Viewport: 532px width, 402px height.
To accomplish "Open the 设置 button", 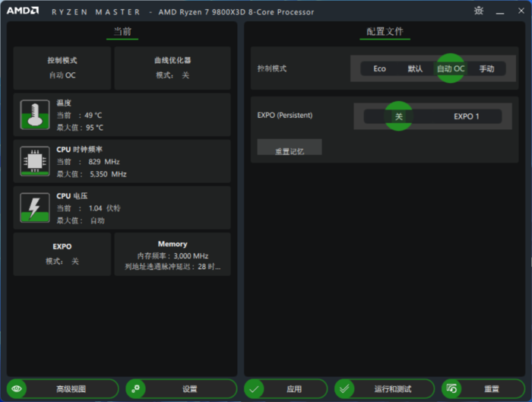I will pos(181,389).
